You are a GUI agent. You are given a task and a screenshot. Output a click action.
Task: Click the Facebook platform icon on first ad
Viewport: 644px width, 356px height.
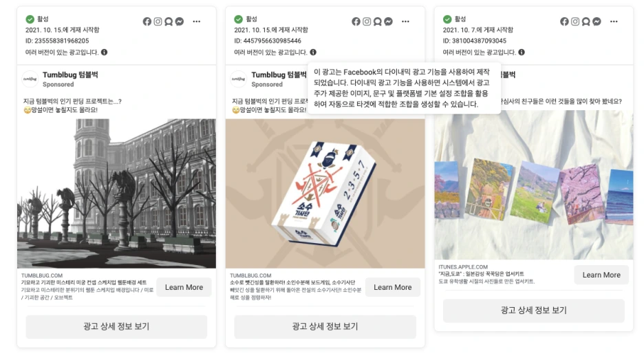pos(147,21)
